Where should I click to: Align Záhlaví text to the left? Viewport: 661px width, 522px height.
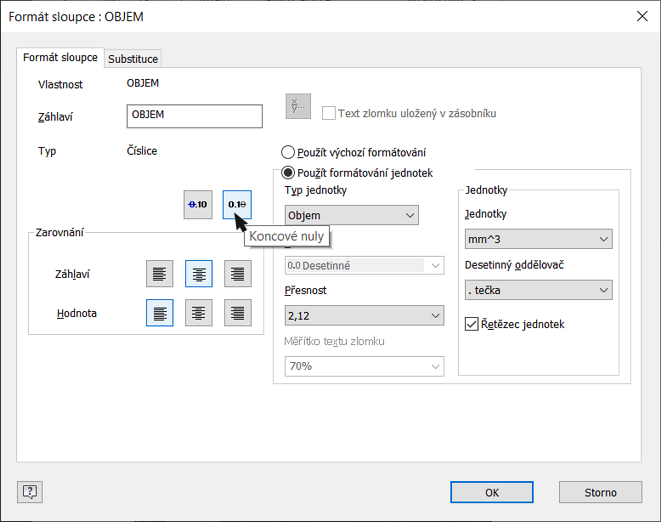coord(160,273)
